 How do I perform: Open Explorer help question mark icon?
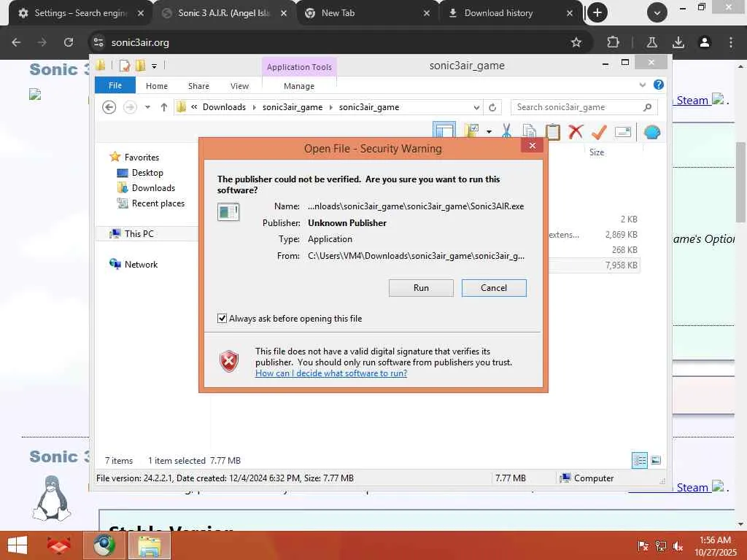coord(659,85)
